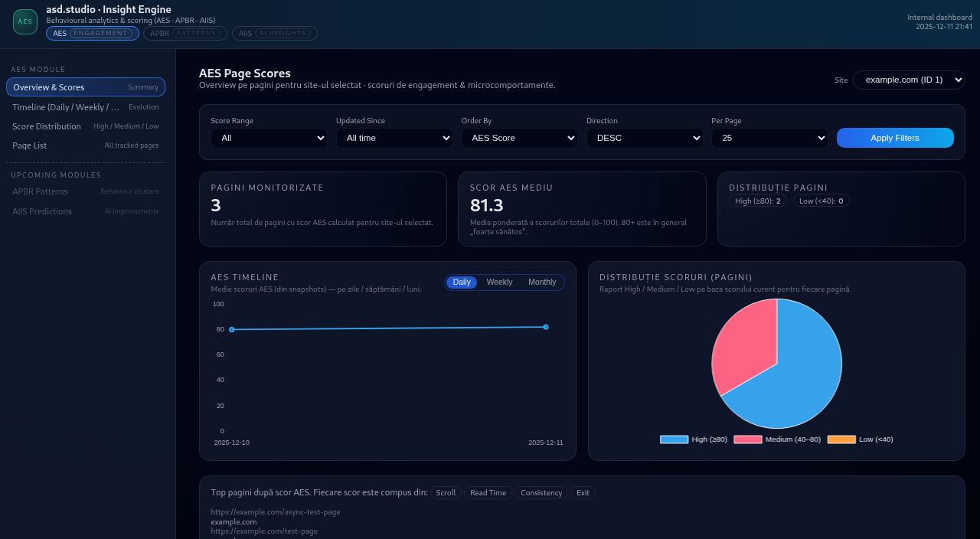Screen dimensions: 980x539
Task: Change the Direction dropdown
Action: (x=645, y=138)
